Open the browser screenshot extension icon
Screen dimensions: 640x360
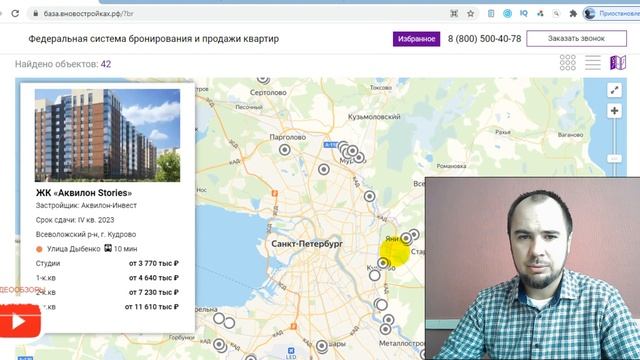(x=454, y=13)
